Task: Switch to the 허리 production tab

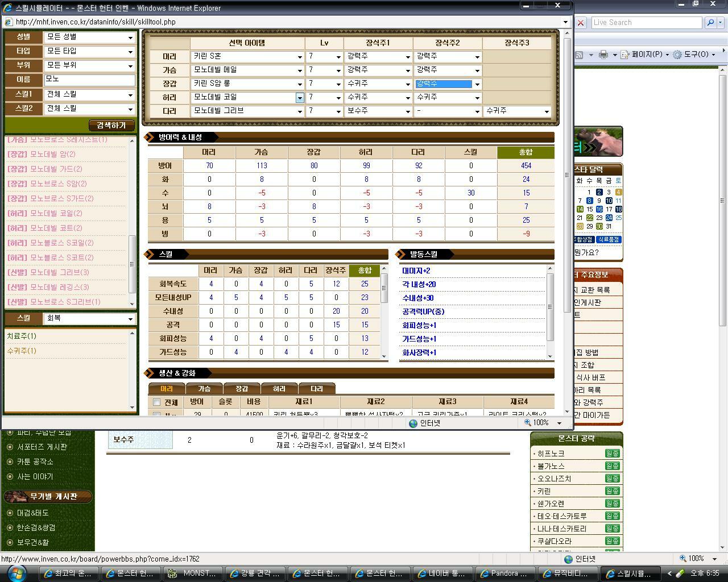Action: pyautogui.click(x=279, y=389)
